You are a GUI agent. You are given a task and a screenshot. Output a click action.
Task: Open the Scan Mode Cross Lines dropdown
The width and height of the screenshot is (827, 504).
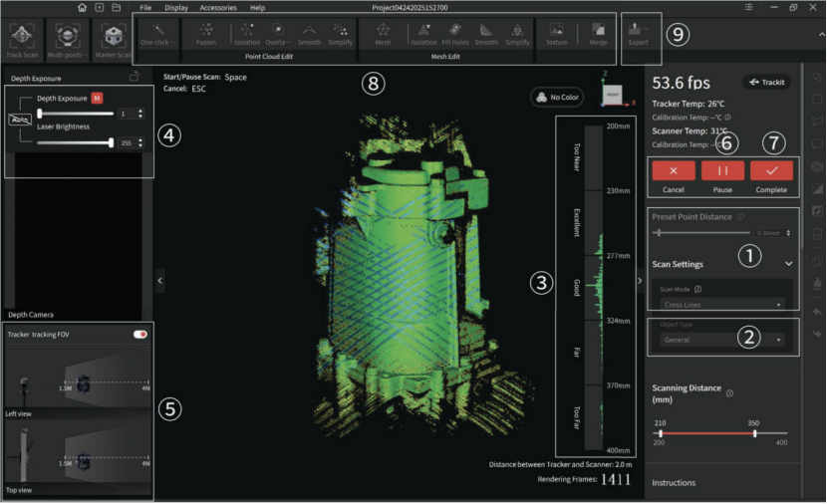click(x=723, y=305)
